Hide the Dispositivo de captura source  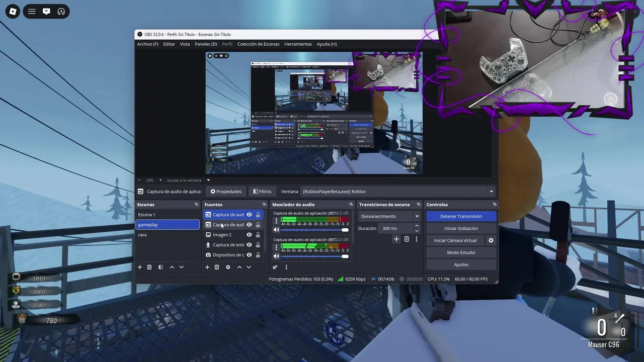(x=249, y=255)
